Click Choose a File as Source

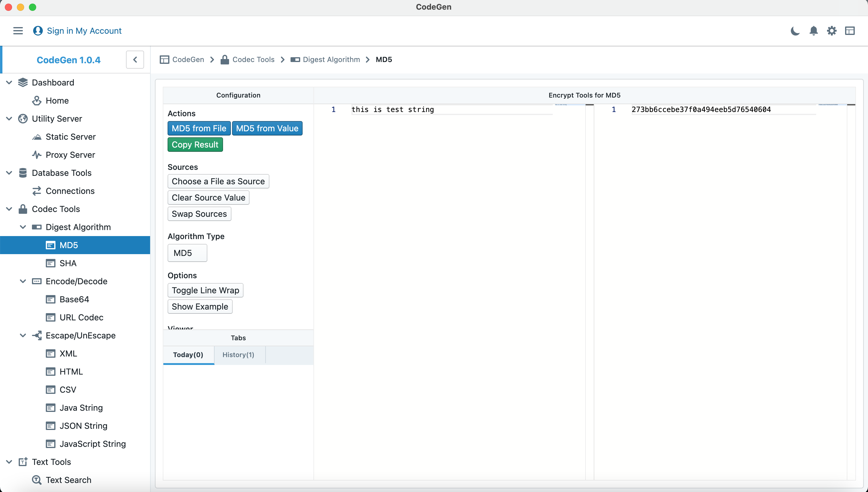click(218, 180)
